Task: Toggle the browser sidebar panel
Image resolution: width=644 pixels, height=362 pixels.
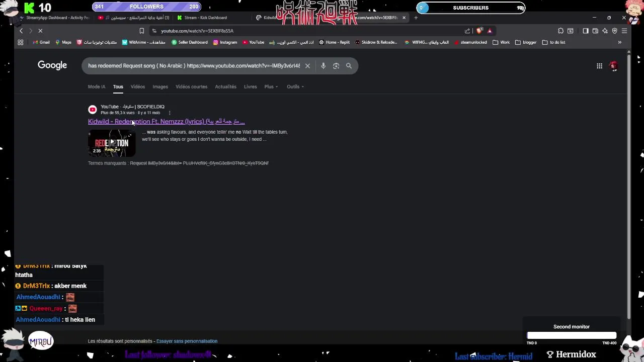Action: tap(586, 31)
